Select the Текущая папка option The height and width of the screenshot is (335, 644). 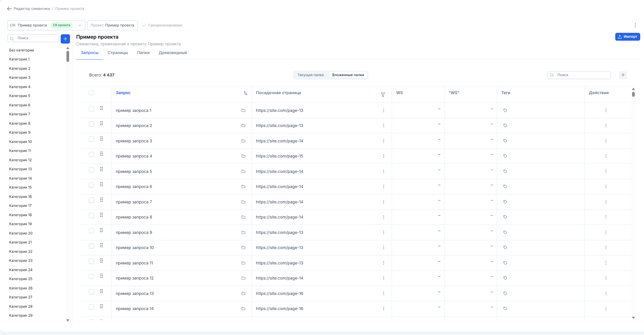point(310,75)
